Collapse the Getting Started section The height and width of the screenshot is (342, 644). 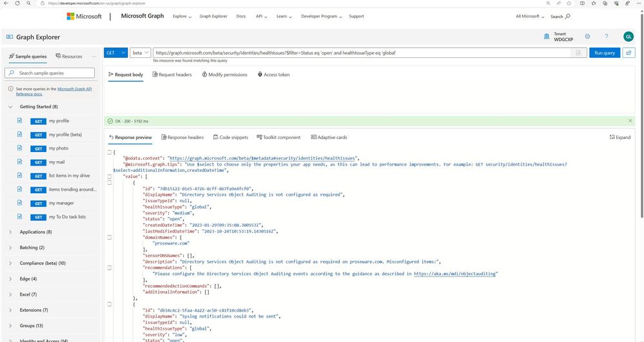click(x=10, y=107)
